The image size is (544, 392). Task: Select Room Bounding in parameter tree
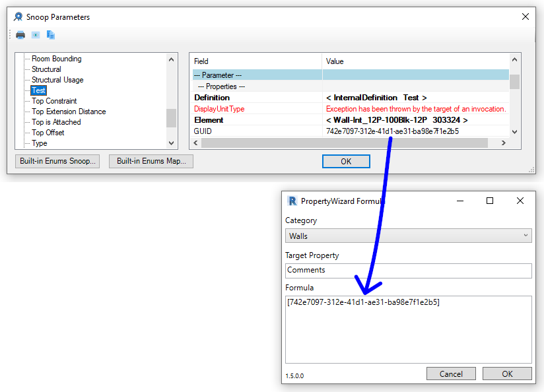point(57,59)
